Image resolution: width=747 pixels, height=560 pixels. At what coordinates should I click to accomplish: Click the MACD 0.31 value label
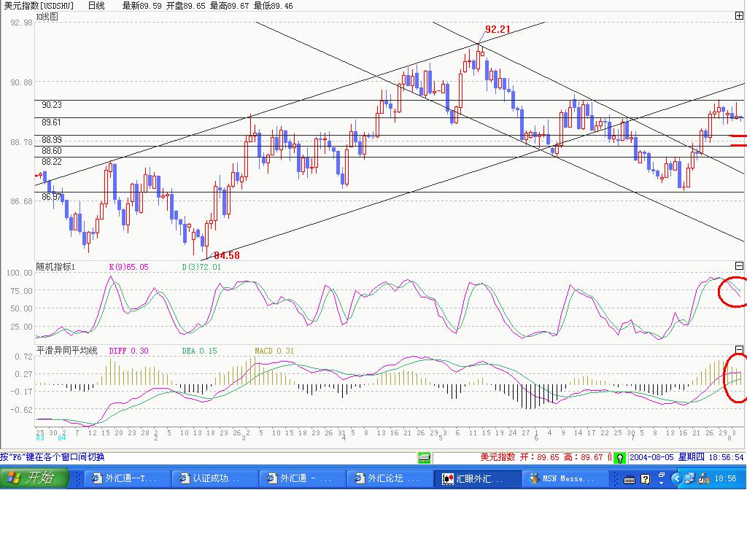click(274, 351)
